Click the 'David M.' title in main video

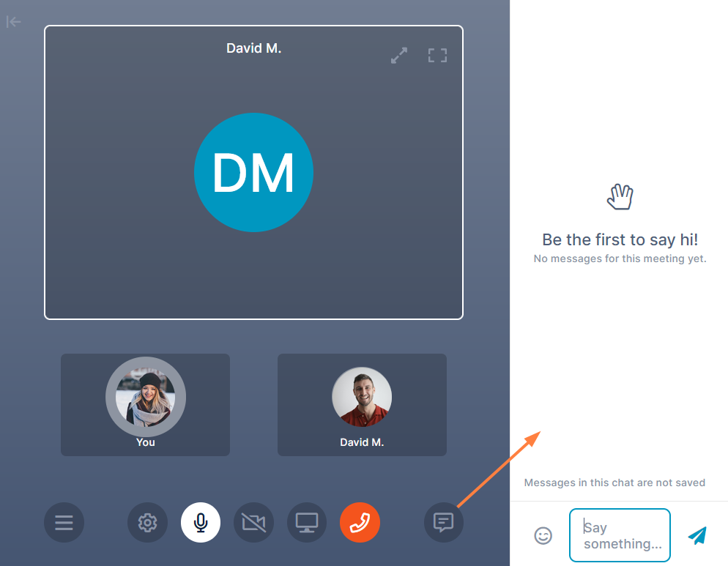pyautogui.click(x=253, y=48)
